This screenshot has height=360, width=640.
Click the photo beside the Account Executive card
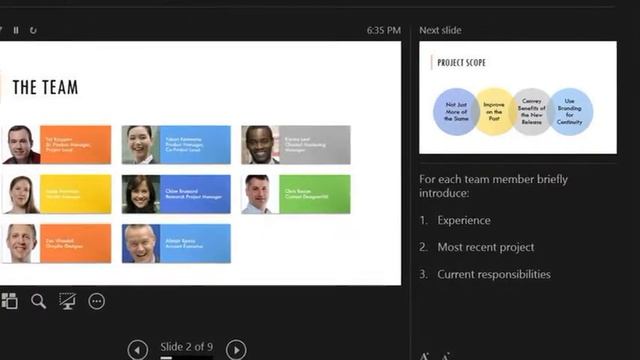click(141, 244)
